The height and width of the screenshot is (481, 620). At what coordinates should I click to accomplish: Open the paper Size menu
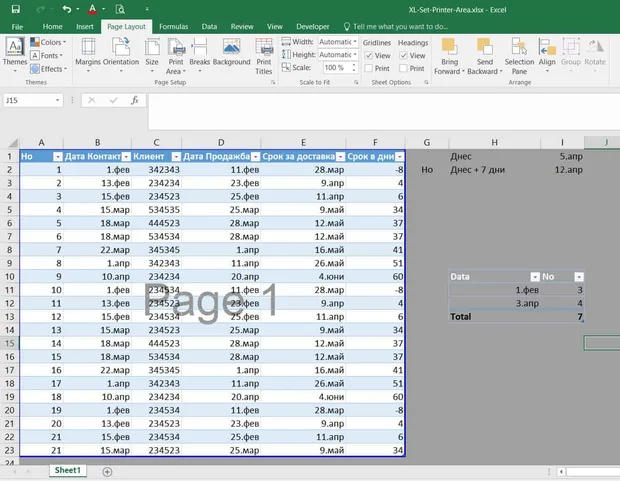coord(152,55)
